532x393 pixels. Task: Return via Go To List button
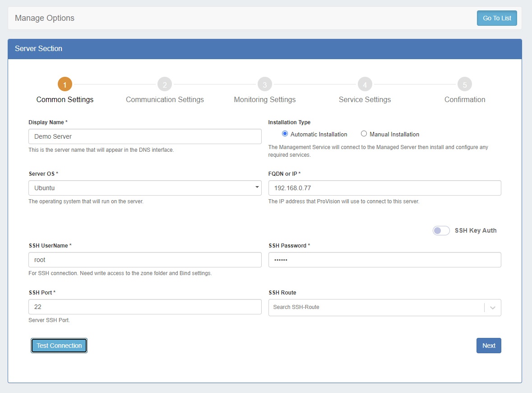(497, 18)
